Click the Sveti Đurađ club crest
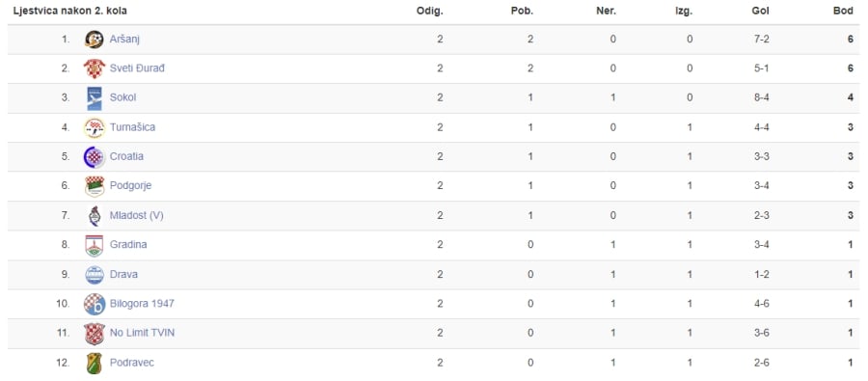 pyautogui.click(x=95, y=68)
